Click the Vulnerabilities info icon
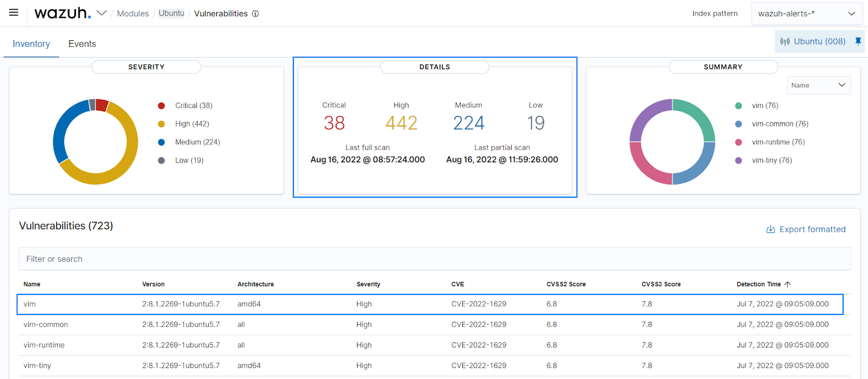 point(256,14)
